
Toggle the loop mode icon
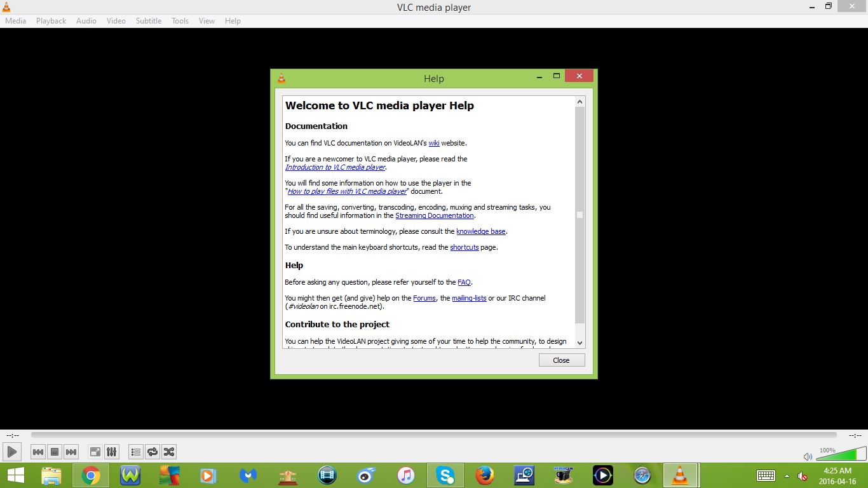153,452
